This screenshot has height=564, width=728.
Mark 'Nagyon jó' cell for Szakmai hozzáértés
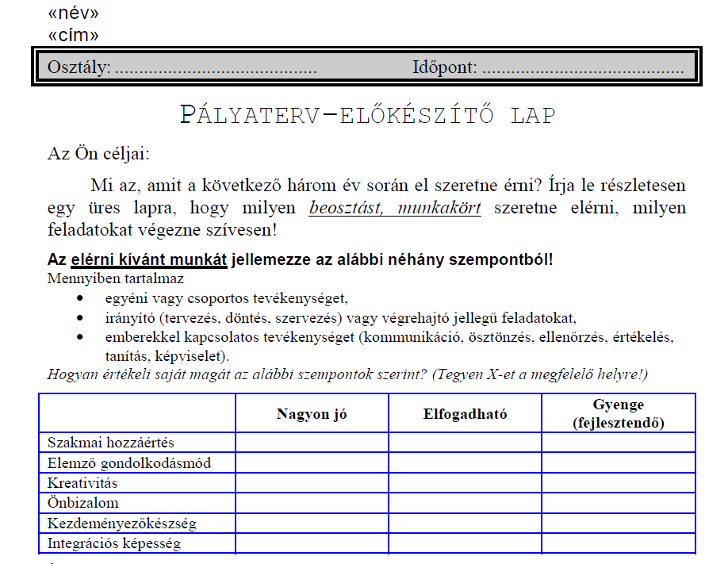tap(312, 443)
